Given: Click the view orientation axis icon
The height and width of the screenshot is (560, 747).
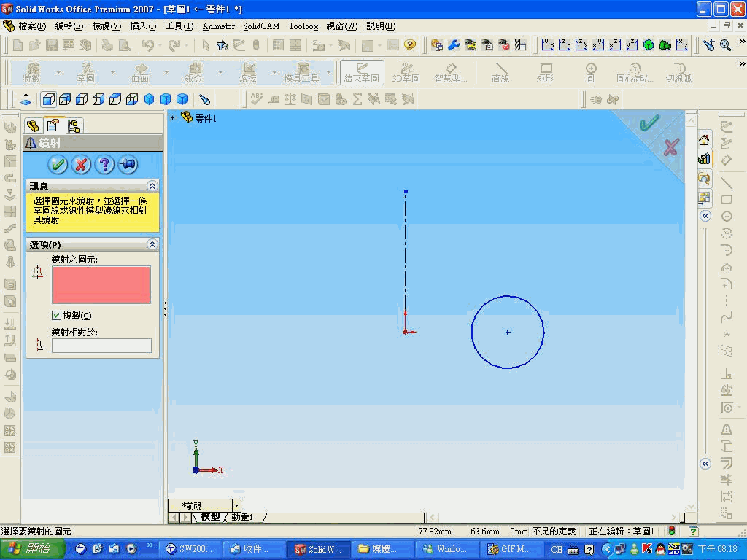Looking at the screenshot, I should click(x=26, y=99).
